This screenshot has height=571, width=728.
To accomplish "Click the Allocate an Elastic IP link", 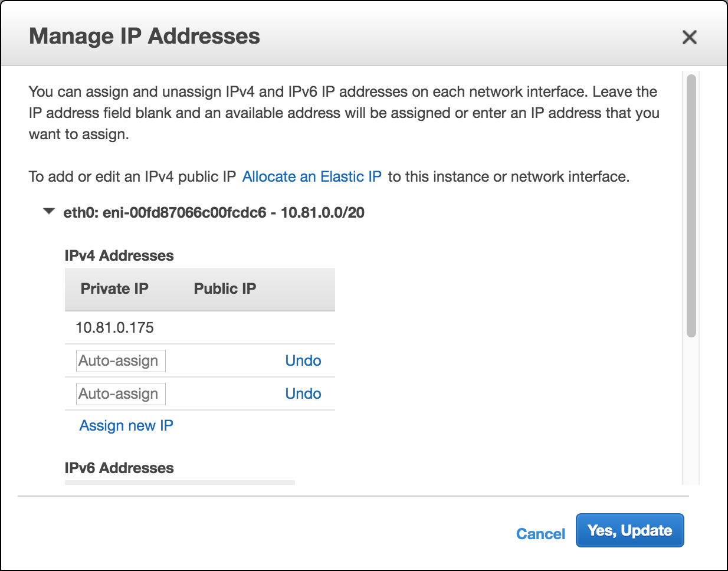I will click(x=311, y=176).
